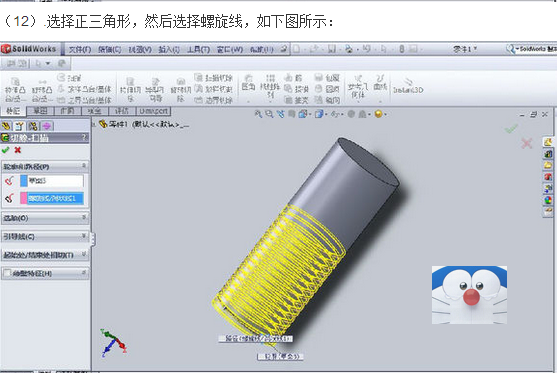Click the Undo icon in top toolbar
557x374 pixels.
(366, 49)
